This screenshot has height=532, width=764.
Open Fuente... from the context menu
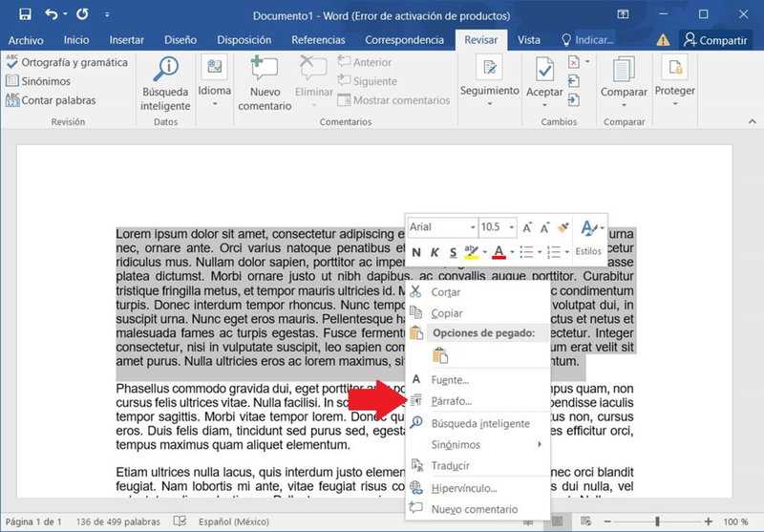[x=478, y=379]
